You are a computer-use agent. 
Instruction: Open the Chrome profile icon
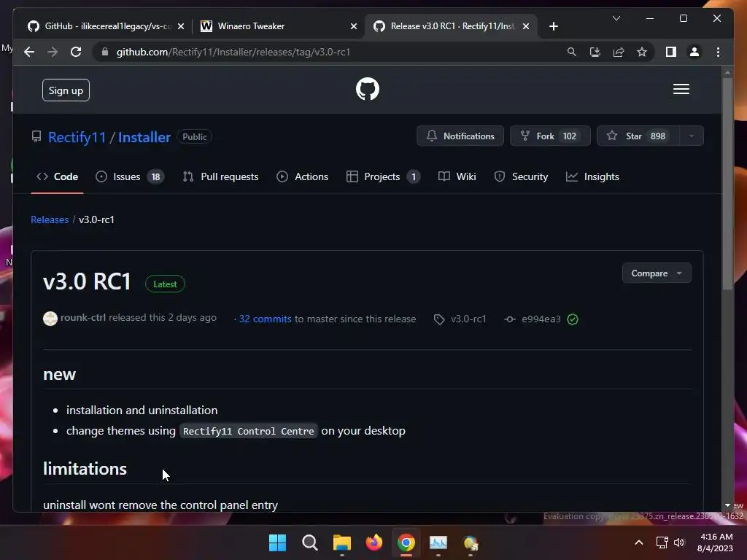tap(694, 52)
